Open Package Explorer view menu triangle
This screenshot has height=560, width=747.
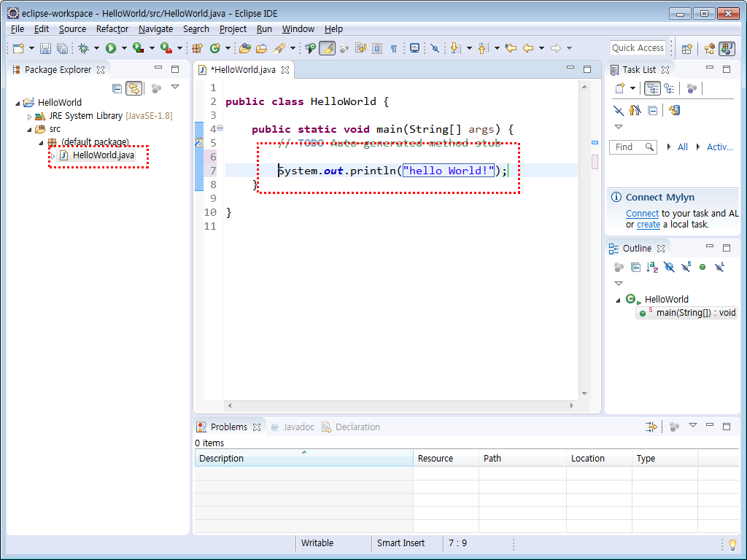[x=175, y=87]
